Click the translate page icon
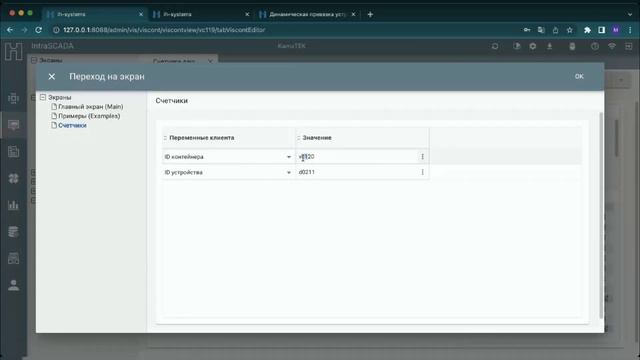The height and width of the screenshot is (360, 640). pyautogui.click(x=541, y=30)
